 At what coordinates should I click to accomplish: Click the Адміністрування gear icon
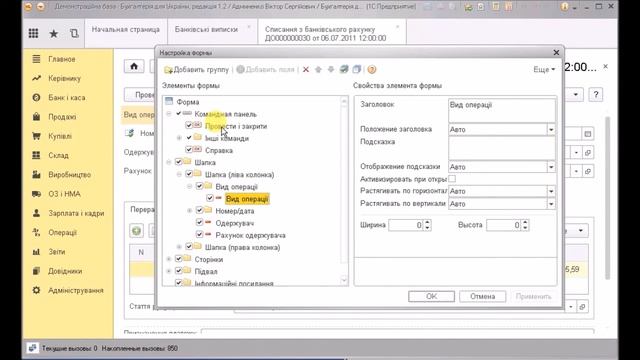pos(36,290)
